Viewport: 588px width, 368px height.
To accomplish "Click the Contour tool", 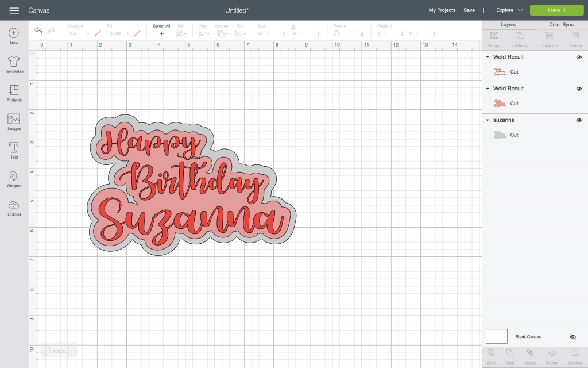I will 575,356.
